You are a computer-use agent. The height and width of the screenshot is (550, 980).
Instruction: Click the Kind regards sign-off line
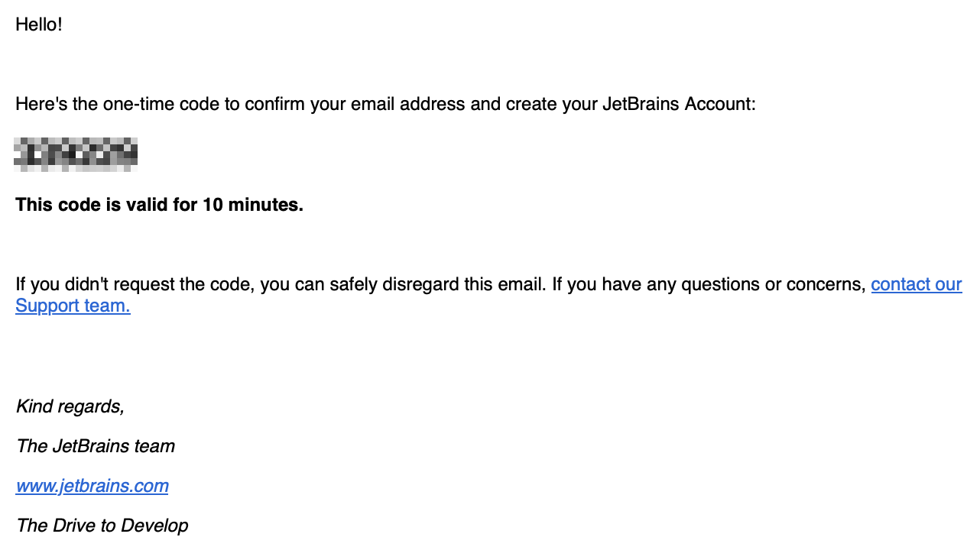tap(70, 406)
